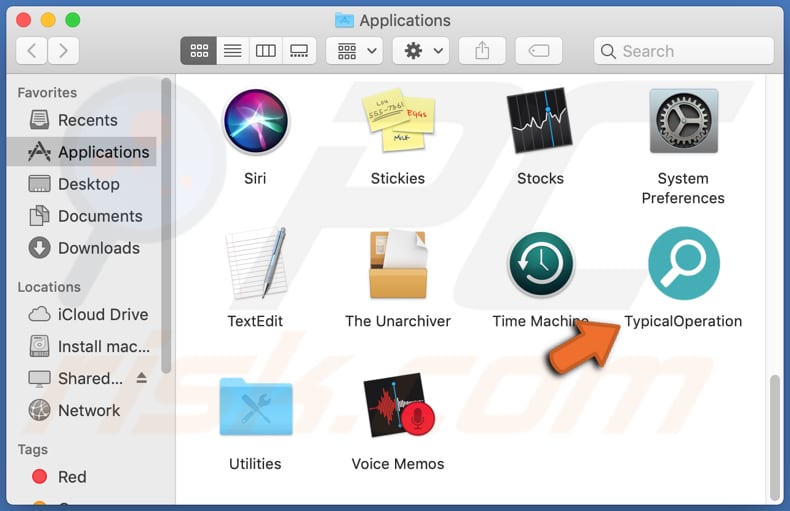Select the Time Machine app icon
This screenshot has width=790, height=511.
[x=541, y=264]
